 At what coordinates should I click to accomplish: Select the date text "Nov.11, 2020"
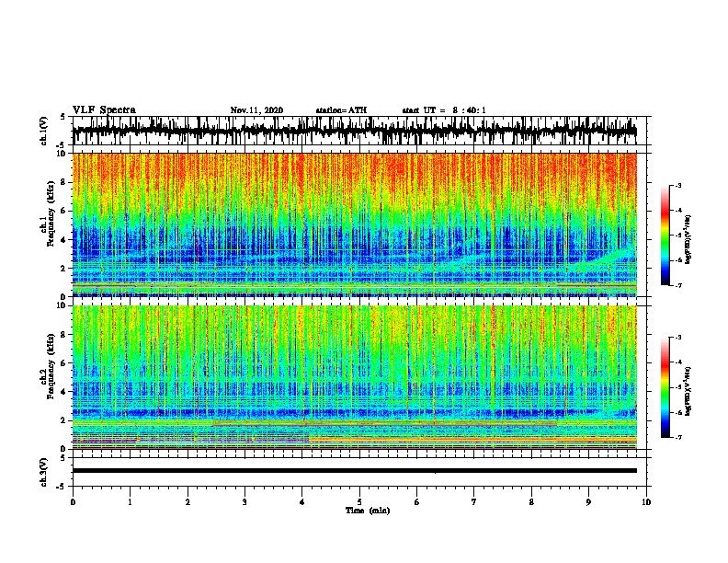[256, 110]
